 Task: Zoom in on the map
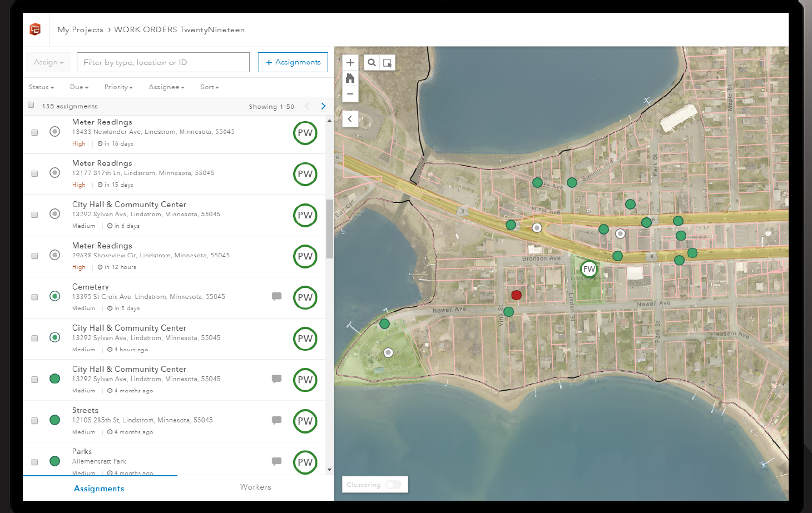click(x=350, y=62)
